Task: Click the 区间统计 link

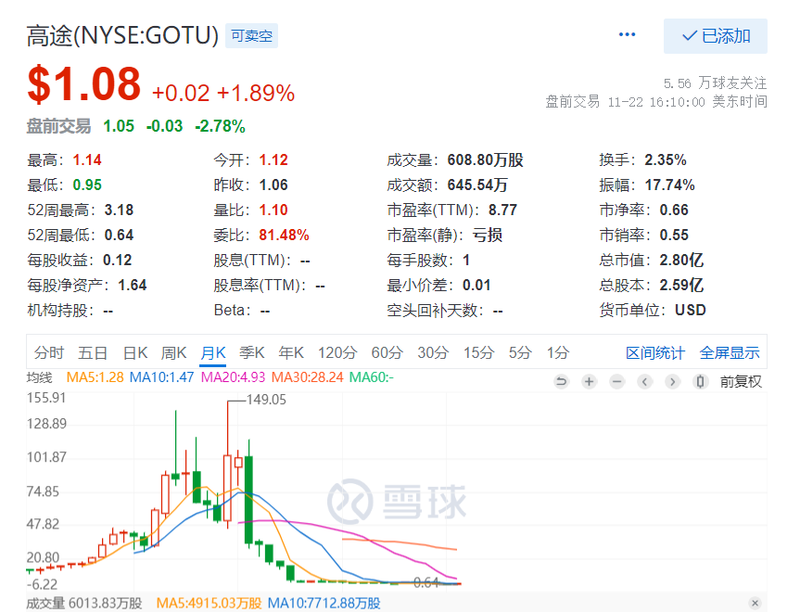Action: click(x=655, y=353)
